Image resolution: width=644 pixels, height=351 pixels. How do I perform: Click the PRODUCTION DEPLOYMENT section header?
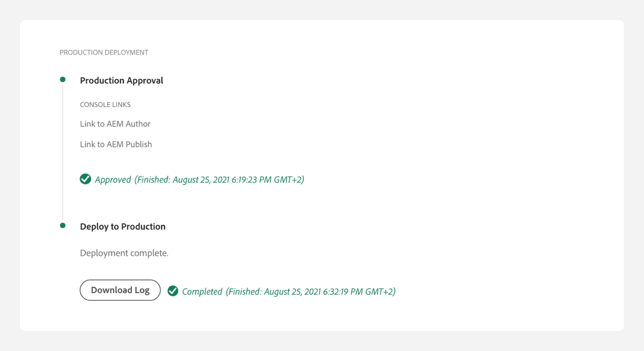click(x=104, y=52)
